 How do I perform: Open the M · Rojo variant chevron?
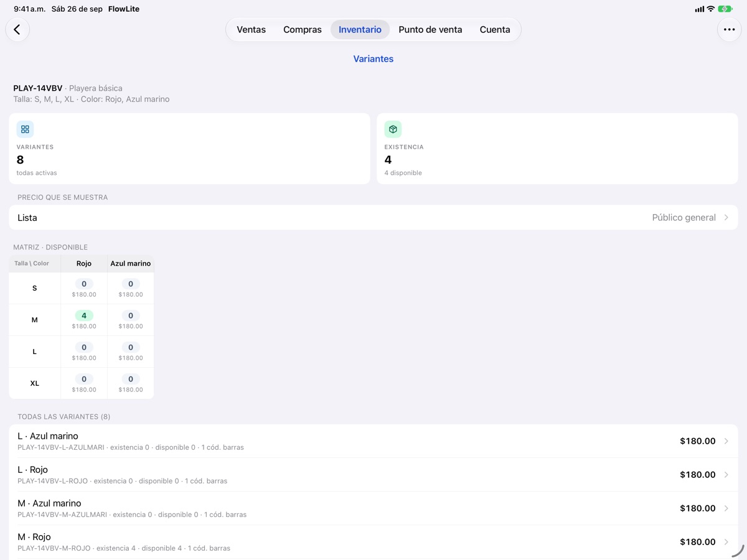[726, 542]
